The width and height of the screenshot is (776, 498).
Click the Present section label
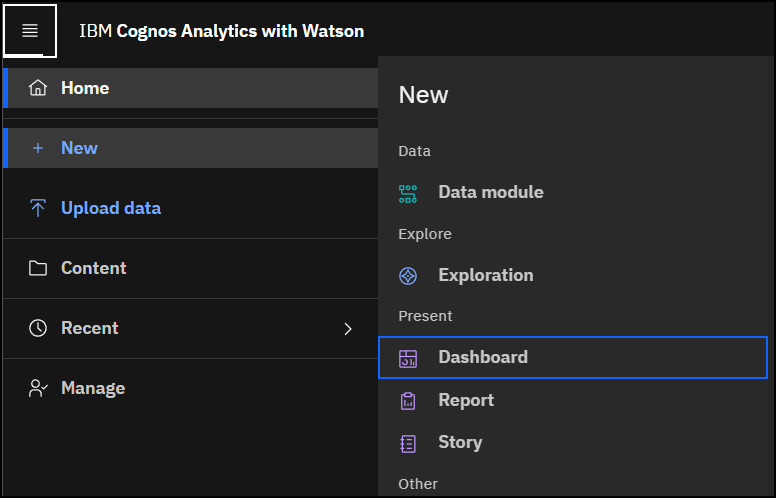click(425, 316)
